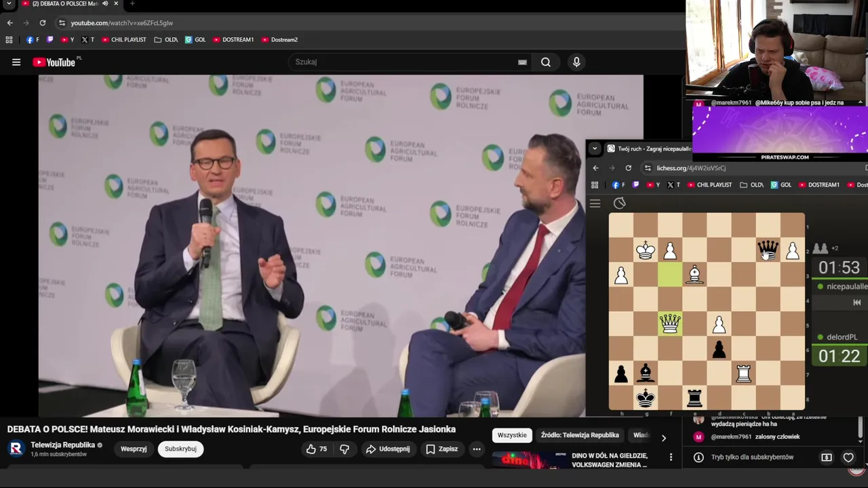Select Źródło: Telewizja Republika chip
The height and width of the screenshot is (488, 868).
(580, 435)
